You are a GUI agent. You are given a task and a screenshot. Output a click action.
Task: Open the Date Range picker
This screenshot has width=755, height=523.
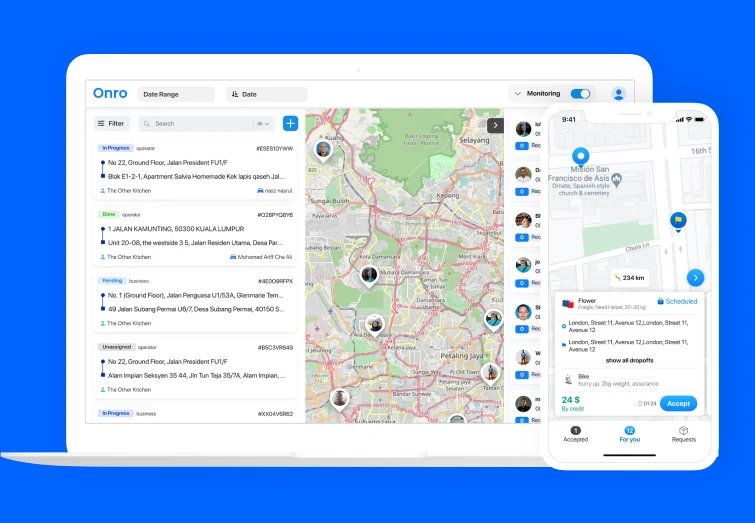176,94
